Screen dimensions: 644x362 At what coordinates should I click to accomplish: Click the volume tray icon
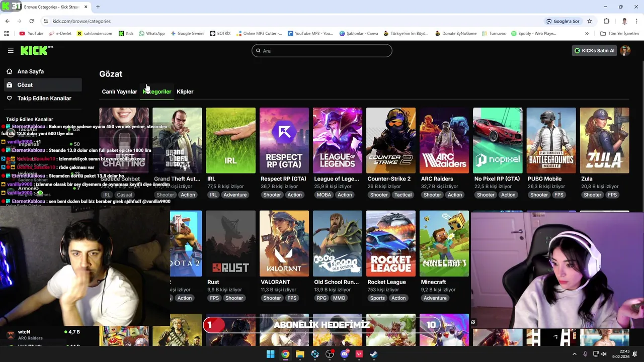604,354
